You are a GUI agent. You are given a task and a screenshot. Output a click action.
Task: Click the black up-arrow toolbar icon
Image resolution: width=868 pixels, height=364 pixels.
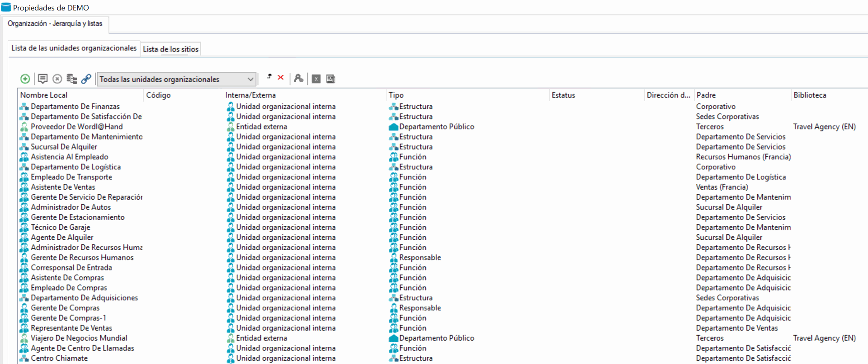(269, 77)
